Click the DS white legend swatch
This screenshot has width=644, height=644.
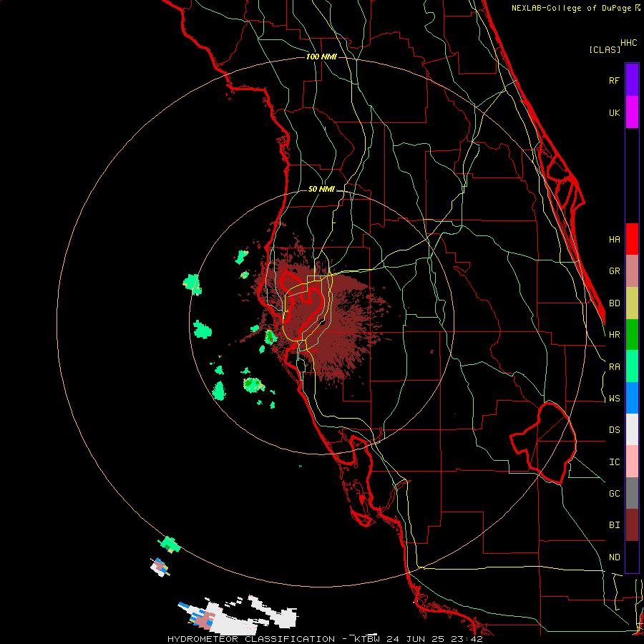tap(632, 429)
